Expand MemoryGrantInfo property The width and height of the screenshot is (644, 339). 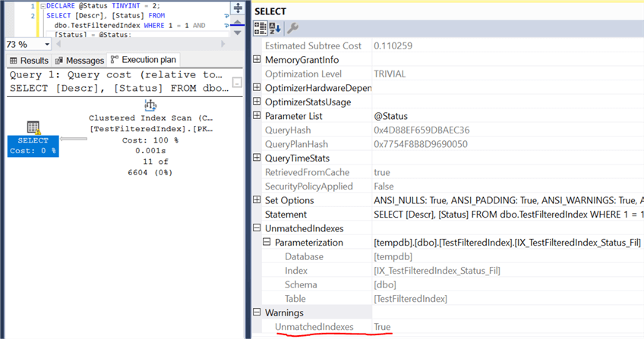coord(257,59)
